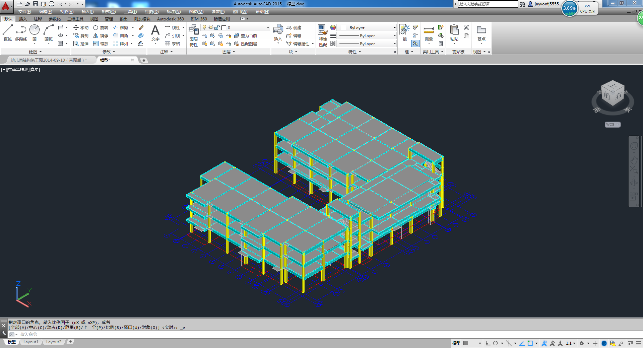This screenshot has width=644, height=349.
Task: Toggle hardware acceleration blue circle icon
Action: coord(604,343)
